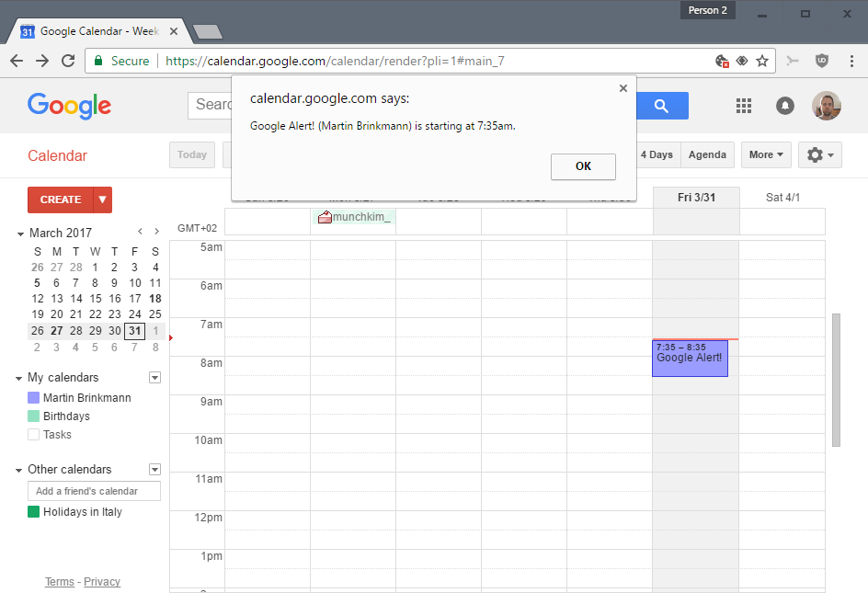Open the More dropdown
This screenshot has height=593, width=868.
tap(766, 155)
